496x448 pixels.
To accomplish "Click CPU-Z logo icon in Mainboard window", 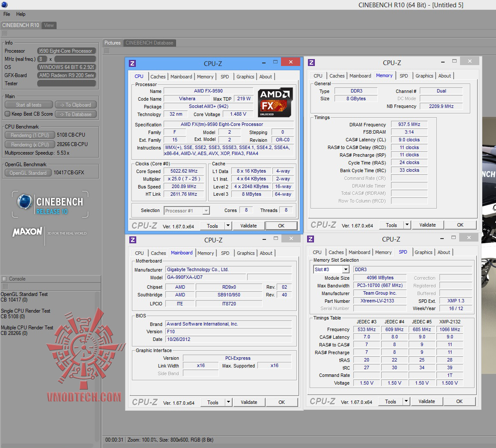I will point(133,240).
